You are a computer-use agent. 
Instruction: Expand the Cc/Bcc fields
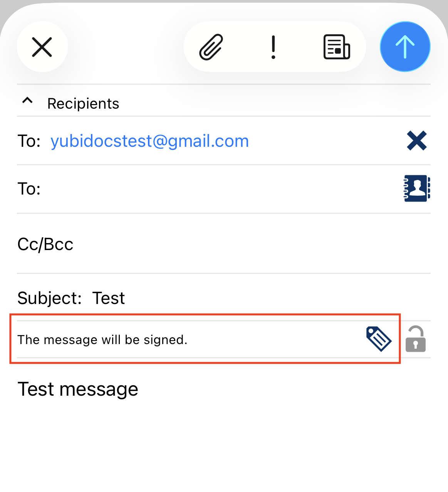click(45, 244)
